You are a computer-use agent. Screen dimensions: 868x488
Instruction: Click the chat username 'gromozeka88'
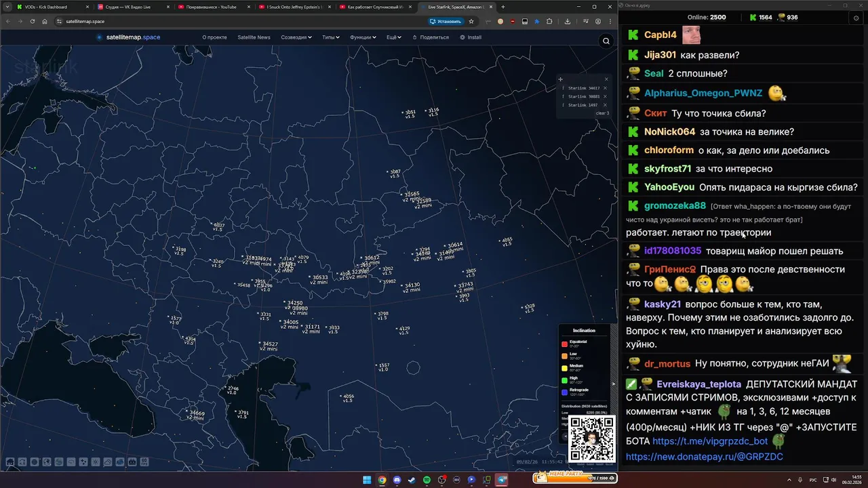675,205
